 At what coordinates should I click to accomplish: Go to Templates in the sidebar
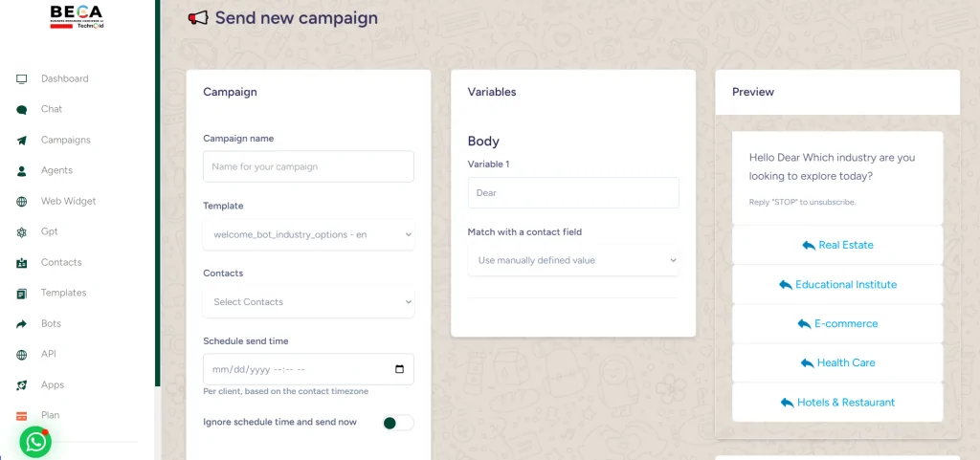(63, 293)
